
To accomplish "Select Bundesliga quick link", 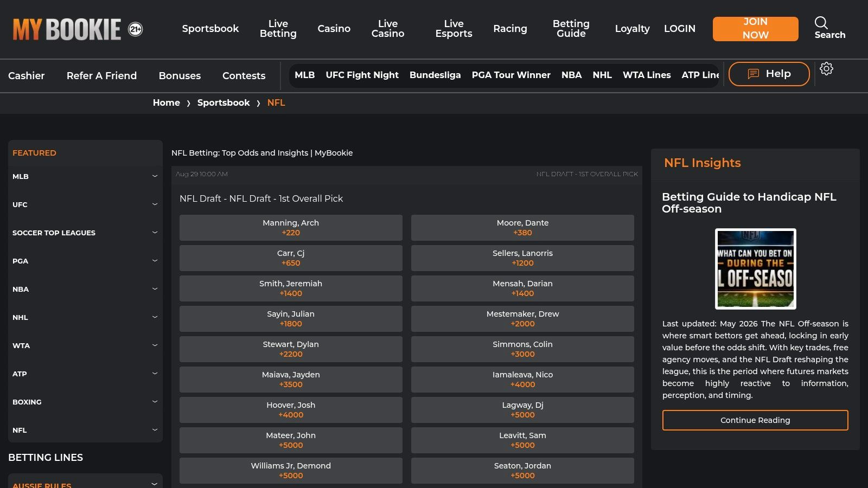I will 435,75.
